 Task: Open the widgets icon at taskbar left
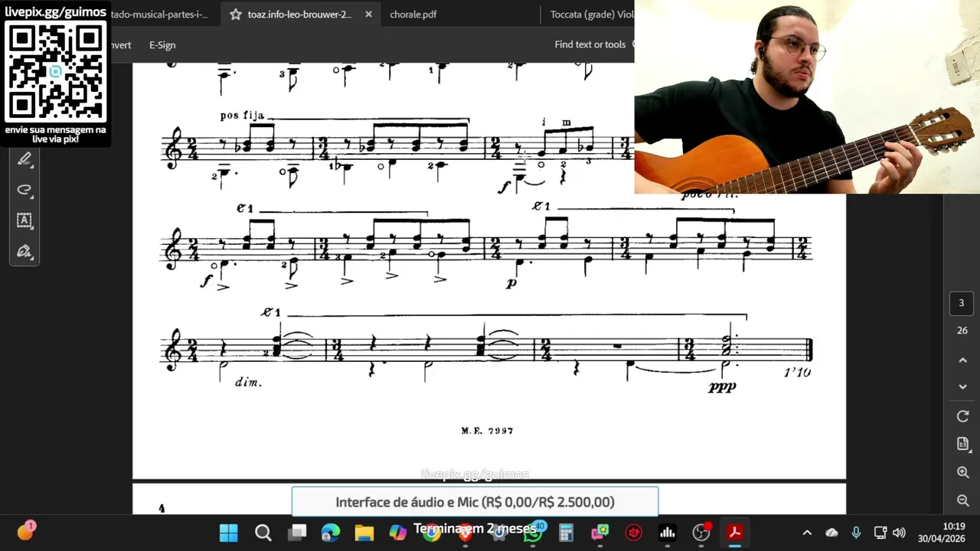(x=26, y=531)
